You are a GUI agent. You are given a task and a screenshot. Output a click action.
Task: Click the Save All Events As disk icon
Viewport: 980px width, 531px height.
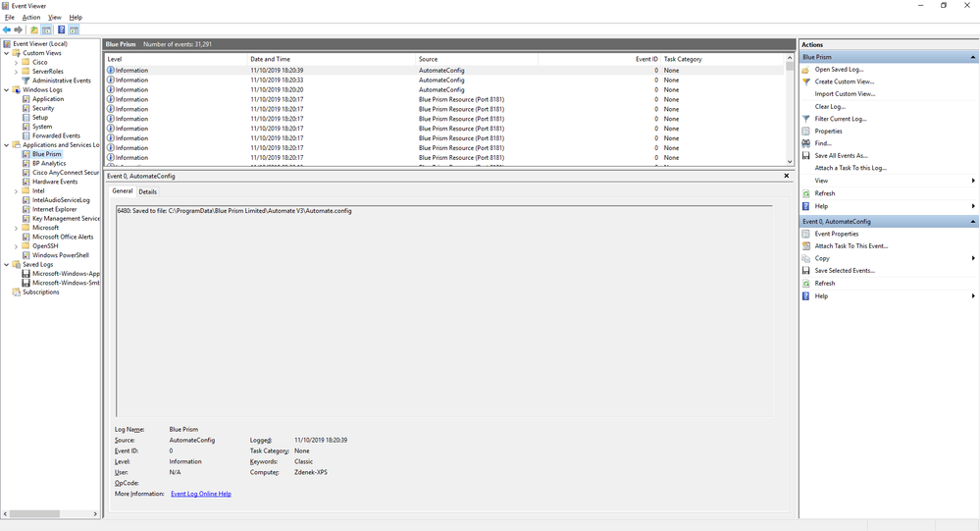point(805,156)
